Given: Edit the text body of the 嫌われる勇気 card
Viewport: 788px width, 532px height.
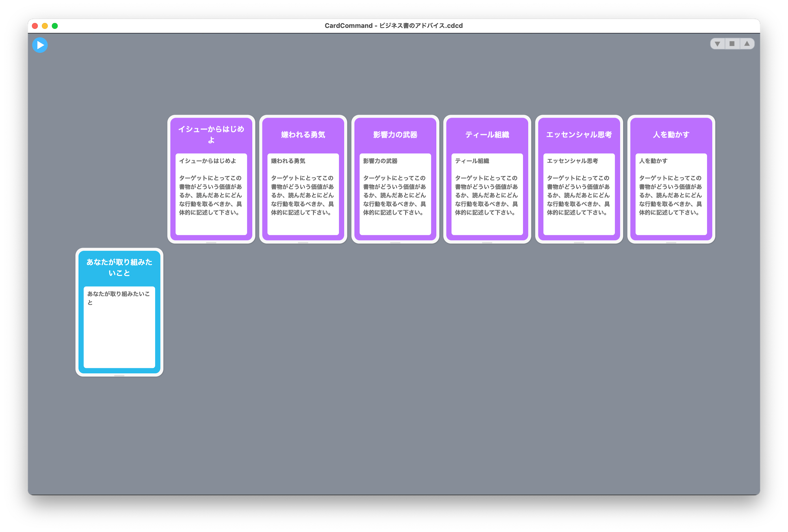Looking at the screenshot, I should 303,195.
